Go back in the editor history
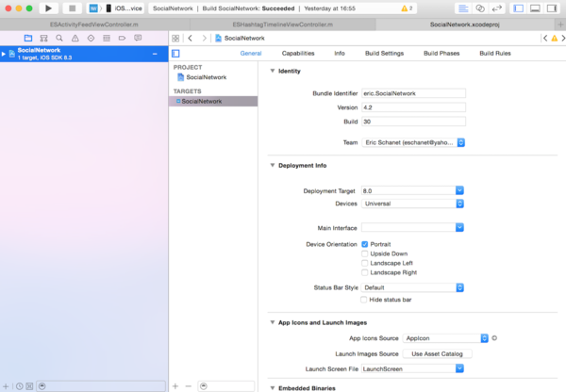Image resolution: width=566 pixels, height=392 pixels. click(x=191, y=39)
